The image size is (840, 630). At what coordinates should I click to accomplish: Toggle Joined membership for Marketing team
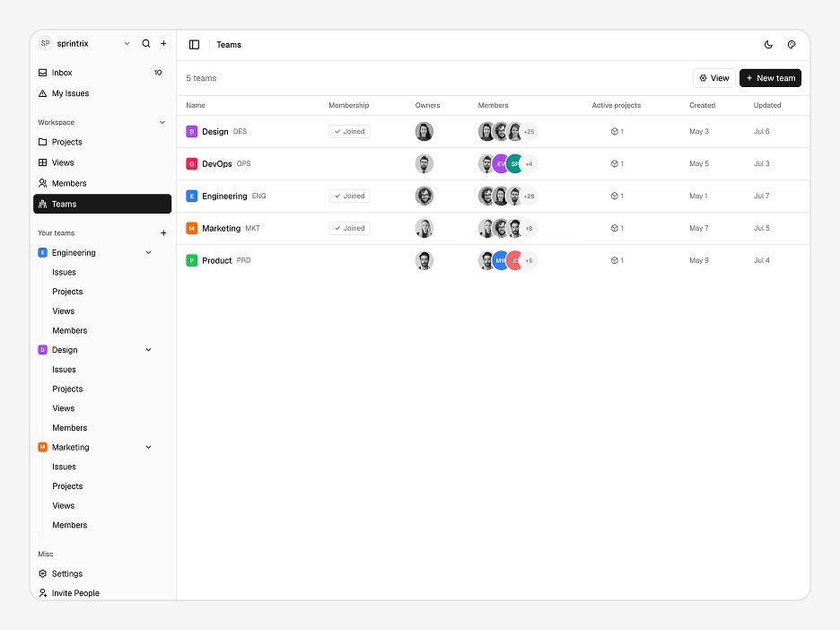[349, 228]
